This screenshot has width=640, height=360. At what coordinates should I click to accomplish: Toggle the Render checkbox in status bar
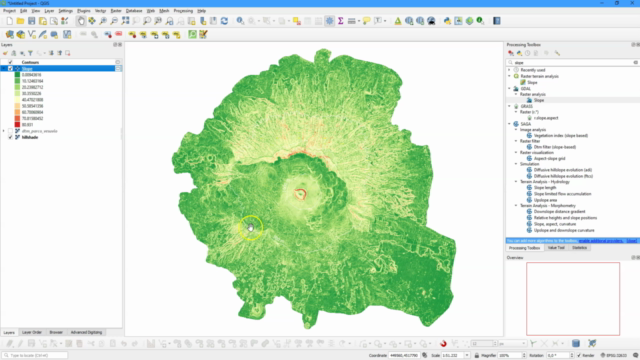(579, 356)
